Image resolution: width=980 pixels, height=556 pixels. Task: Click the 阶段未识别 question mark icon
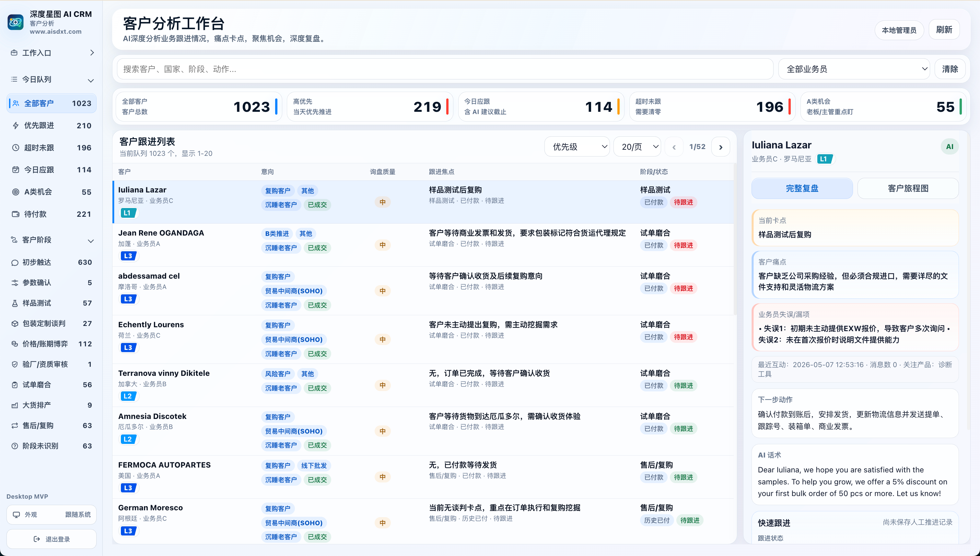coord(15,446)
